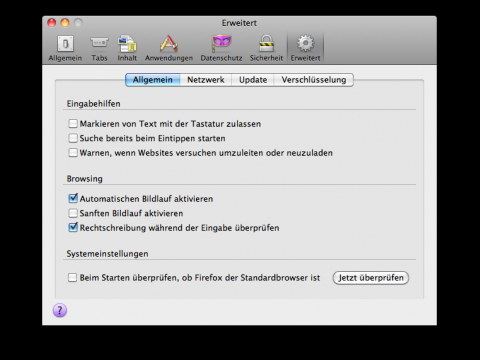Click the purple help question mark

[60, 310]
